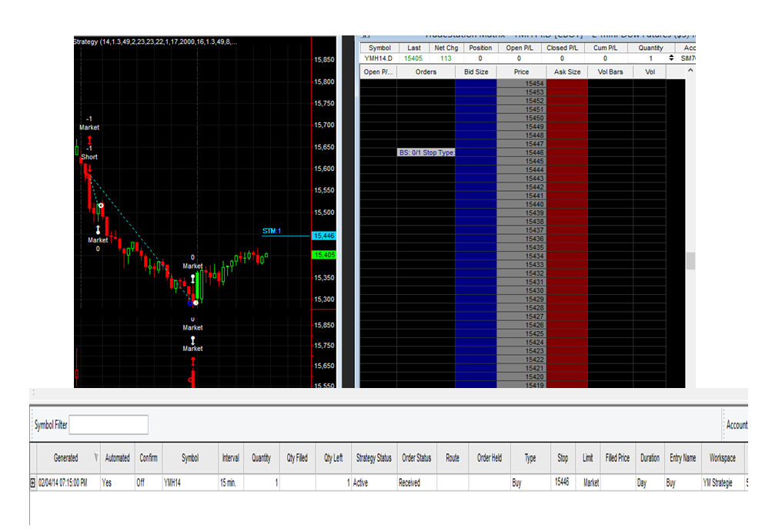Click the Vol Bars column header

[x=610, y=72]
